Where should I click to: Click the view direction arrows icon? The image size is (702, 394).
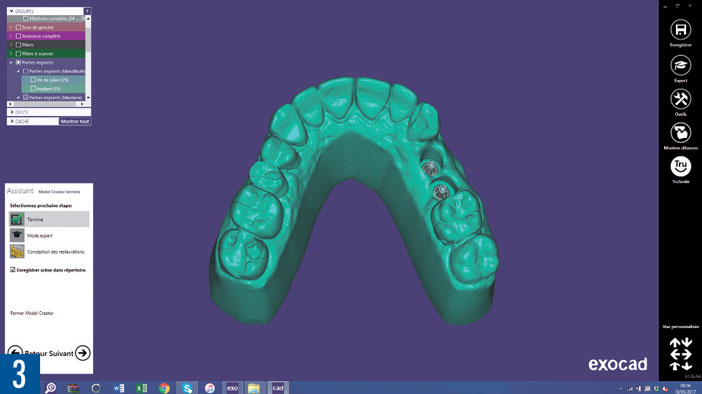[681, 354]
